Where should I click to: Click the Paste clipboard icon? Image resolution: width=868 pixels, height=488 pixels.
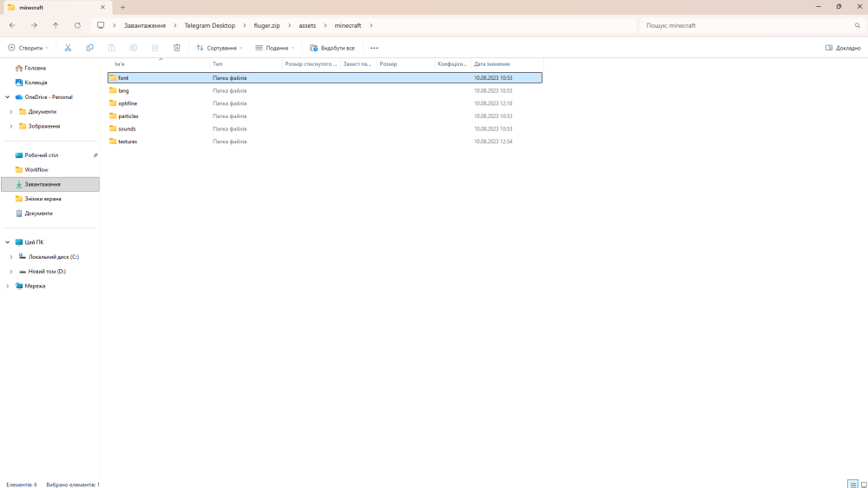(111, 48)
